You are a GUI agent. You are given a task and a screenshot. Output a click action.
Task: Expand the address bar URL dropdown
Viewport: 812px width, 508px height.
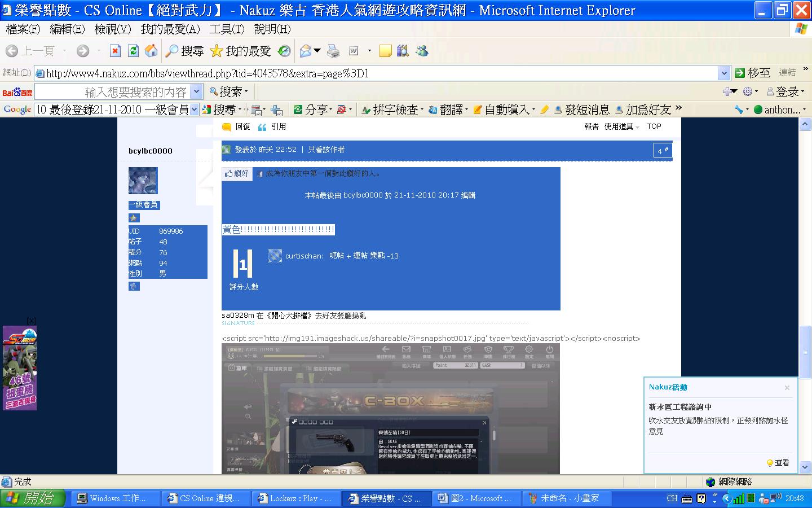point(724,73)
